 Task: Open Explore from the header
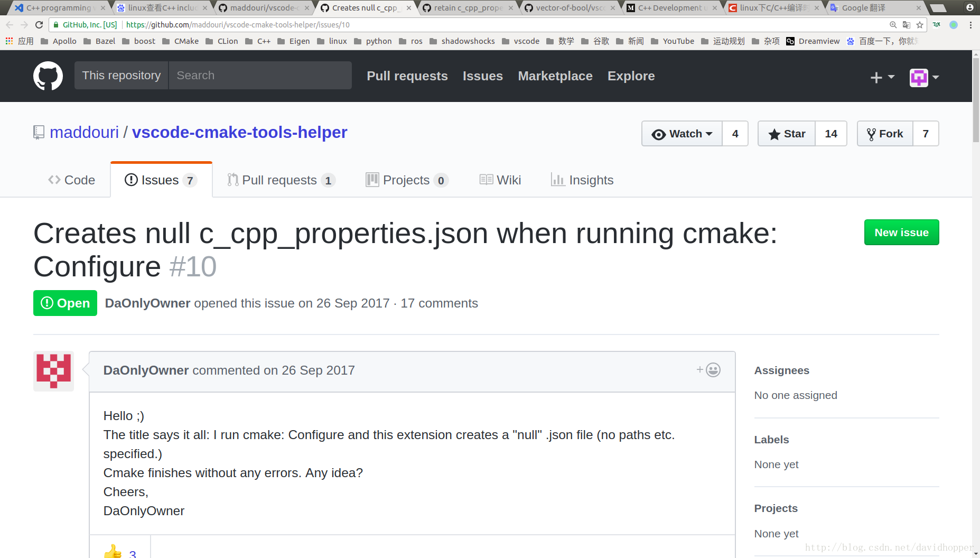click(631, 76)
